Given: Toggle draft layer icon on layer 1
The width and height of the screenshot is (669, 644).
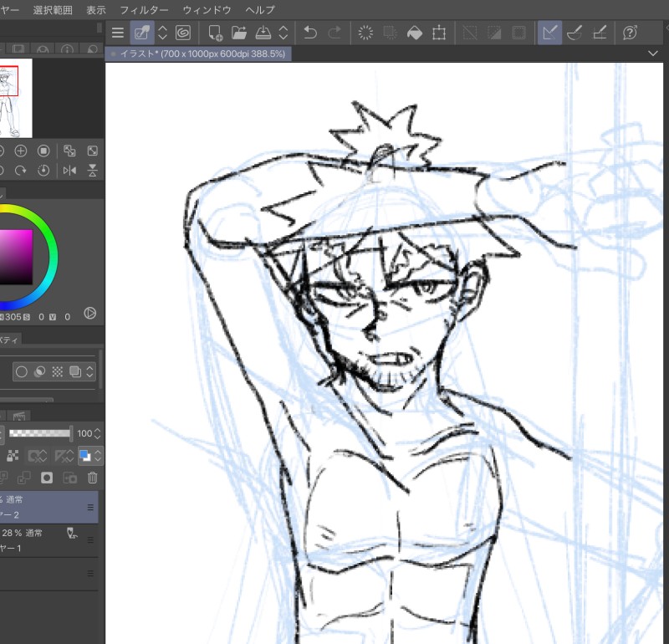Looking at the screenshot, I should click(72, 533).
